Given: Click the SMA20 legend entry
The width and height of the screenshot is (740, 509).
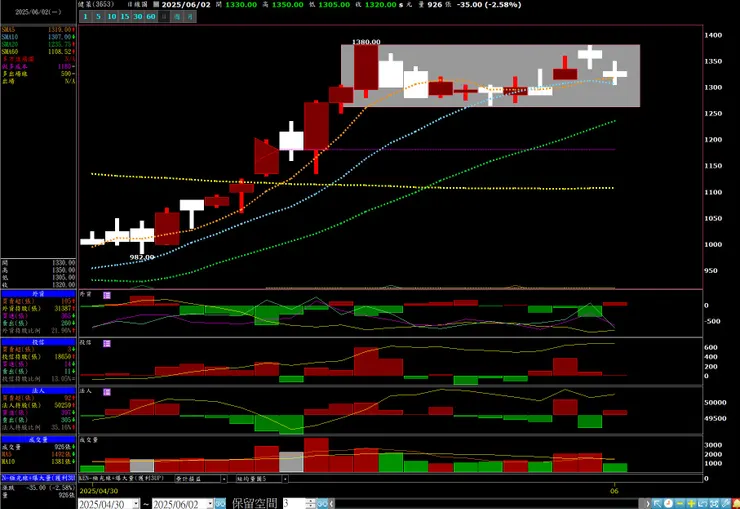Looking at the screenshot, I should pyautogui.click(x=38, y=44).
